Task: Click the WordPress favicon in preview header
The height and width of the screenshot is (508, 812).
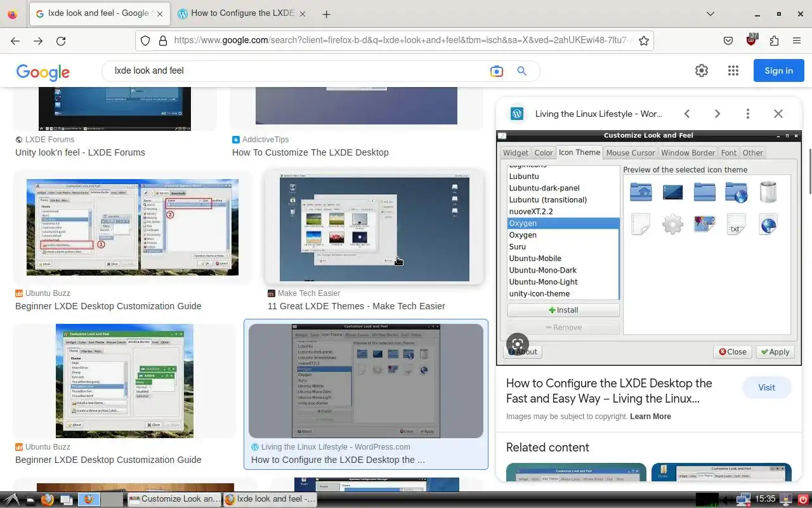Action: click(517, 114)
